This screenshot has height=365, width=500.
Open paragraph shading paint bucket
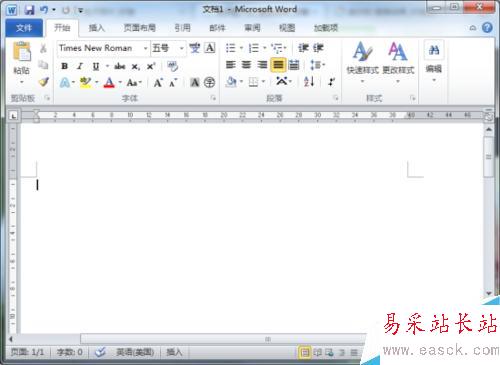(231, 82)
